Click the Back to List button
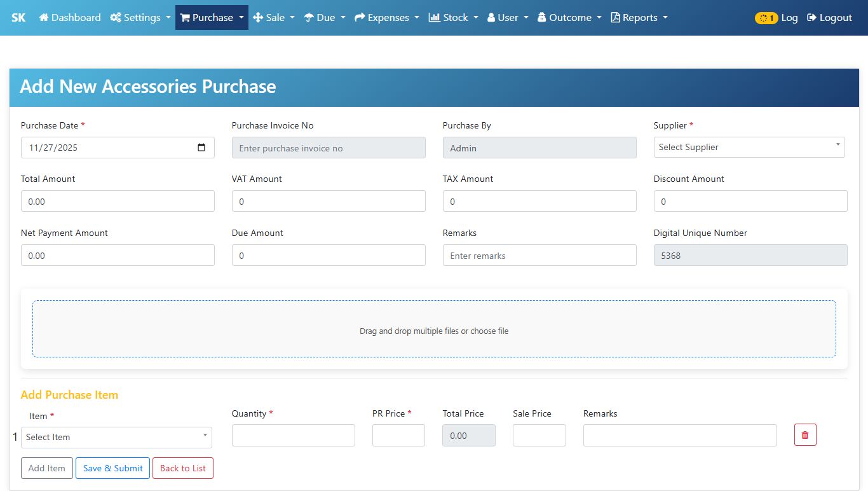The height and width of the screenshot is (491, 868). (x=183, y=468)
